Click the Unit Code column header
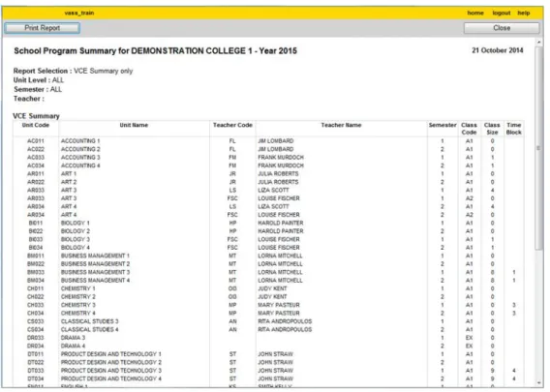The width and height of the screenshot is (550, 392). [36, 125]
